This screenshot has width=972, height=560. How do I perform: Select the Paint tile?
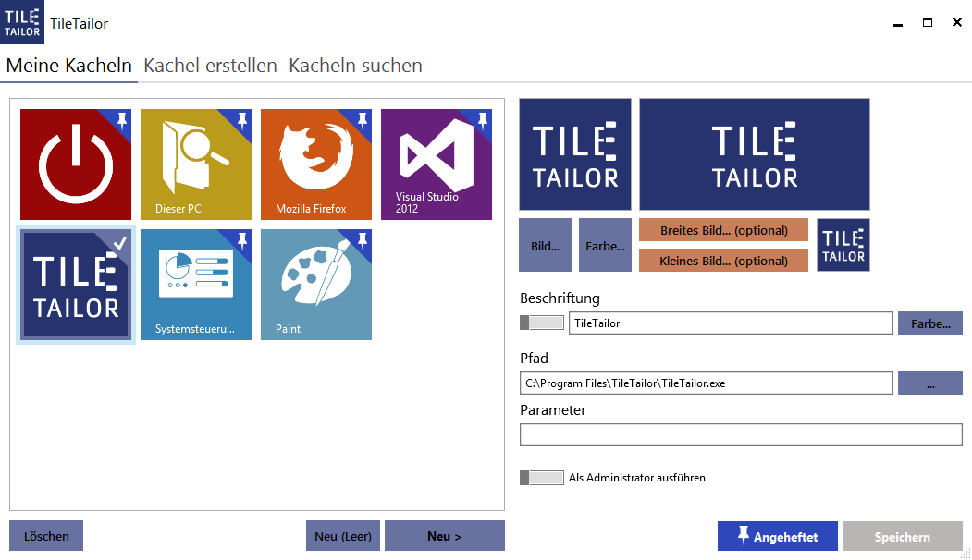tap(316, 285)
